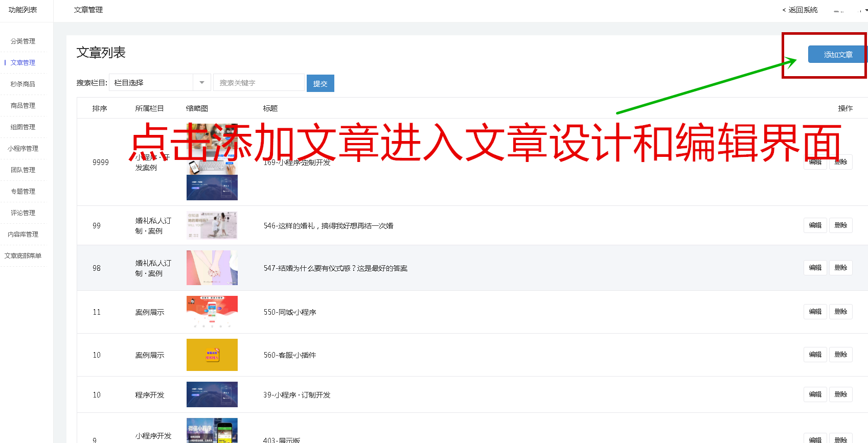Go to 内容库管理 in the sidebar
Image resolution: width=868 pixels, height=443 pixels.
[23, 235]
